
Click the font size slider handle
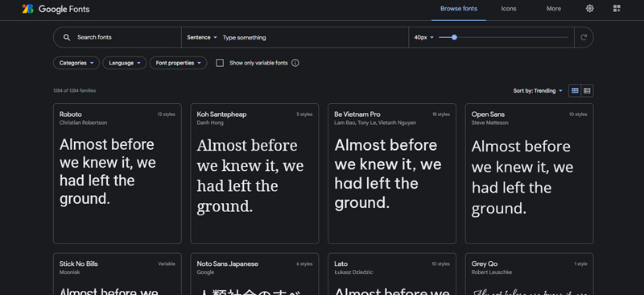point(454,37)
